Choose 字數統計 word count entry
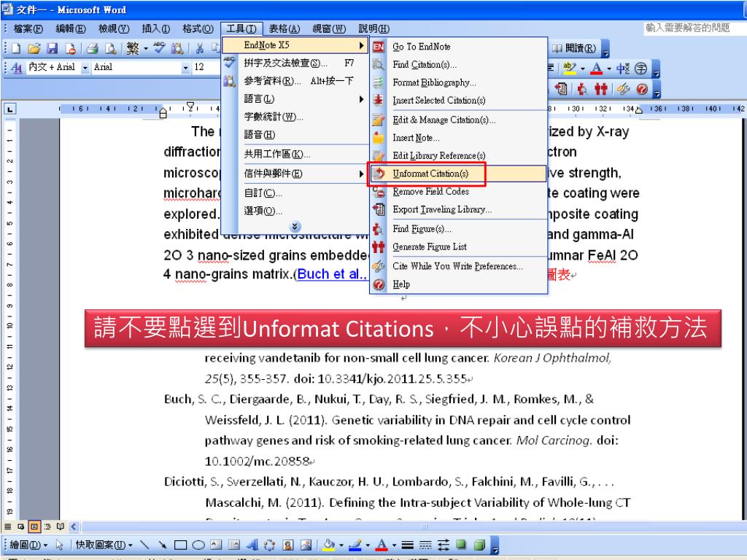The image size is (747, 560). click(295, 117)
